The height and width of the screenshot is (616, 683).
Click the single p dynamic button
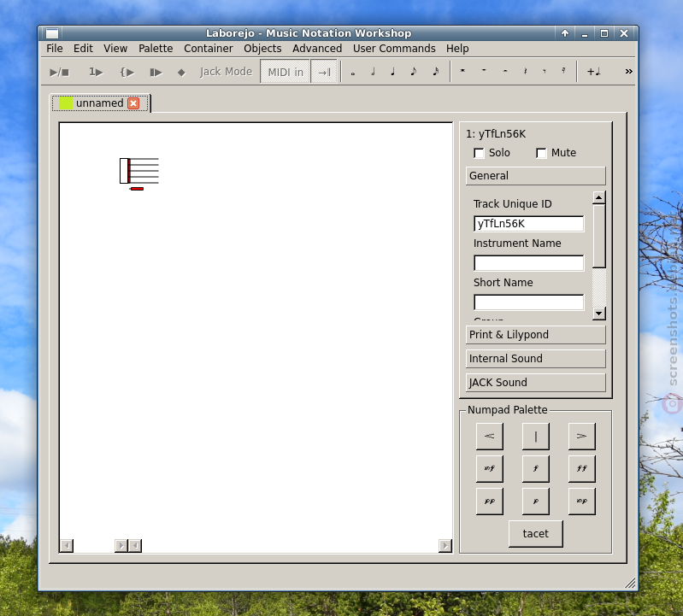point(536,502)
